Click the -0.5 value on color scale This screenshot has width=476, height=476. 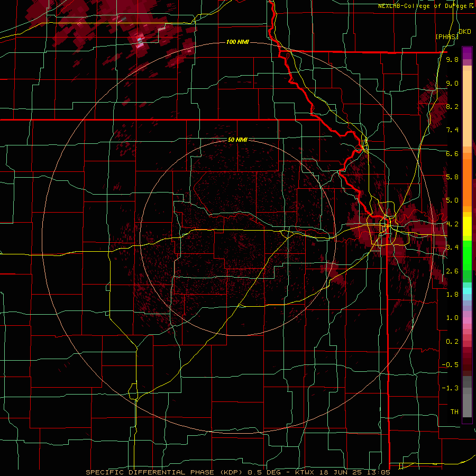[x=451, y=365]
